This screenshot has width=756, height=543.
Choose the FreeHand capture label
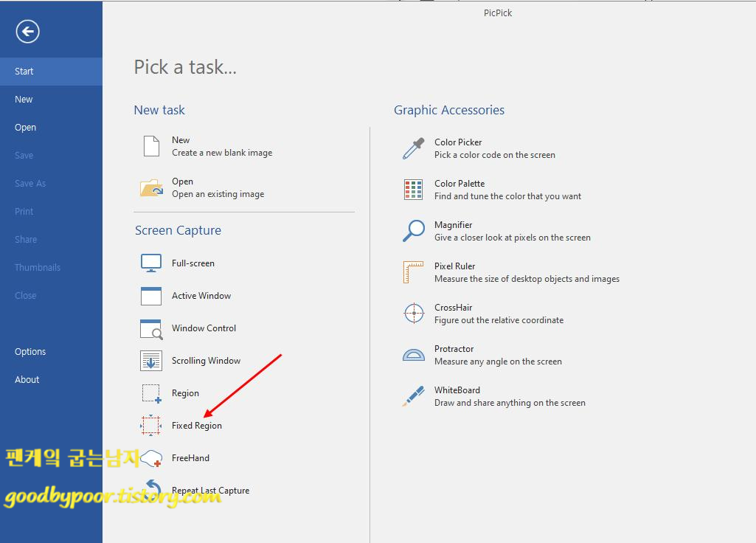[x=190, y=458]
